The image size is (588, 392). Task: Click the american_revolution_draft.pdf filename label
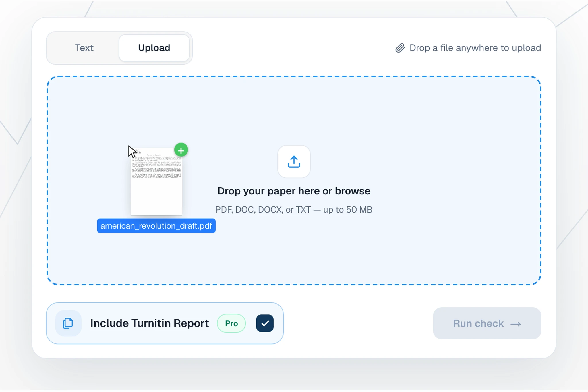(156, 226)
